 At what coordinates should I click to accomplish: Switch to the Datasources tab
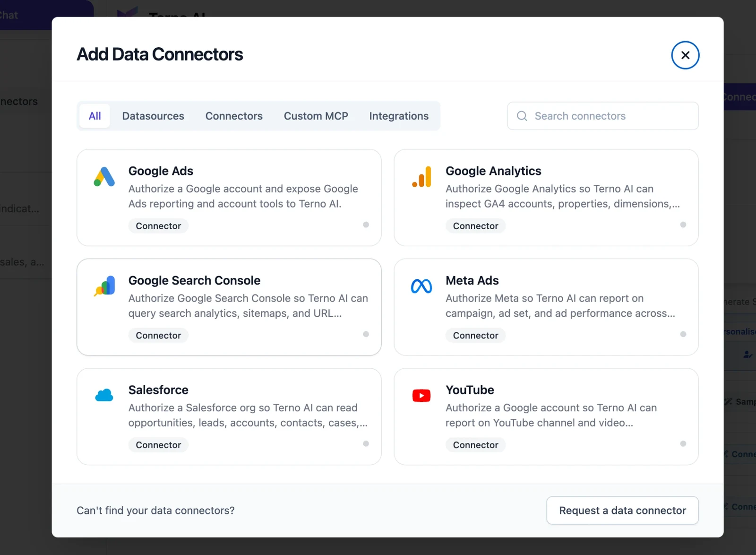point(153,116)
